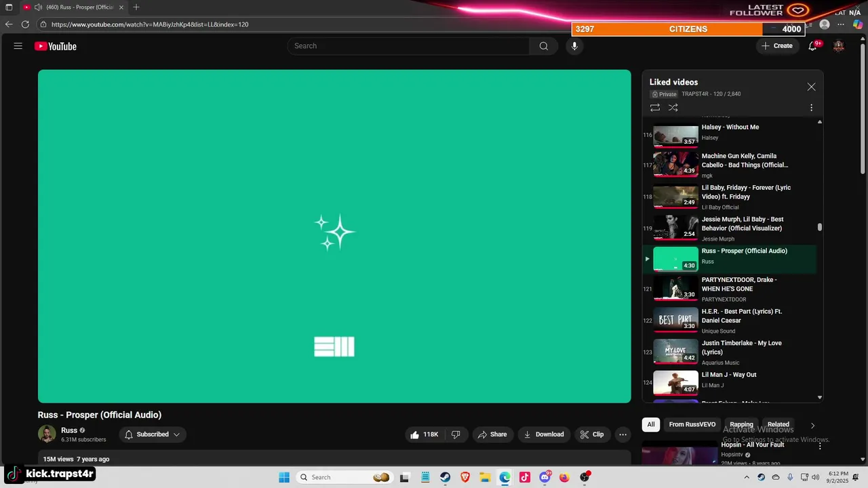Mute the tab via speaker icon

(38, 7)
